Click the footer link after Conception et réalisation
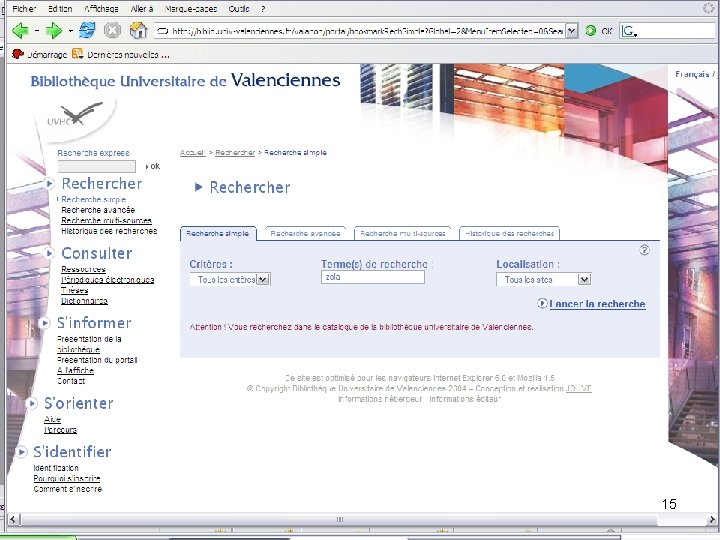Viewport: 720px width, 540px height. (579, 388)
